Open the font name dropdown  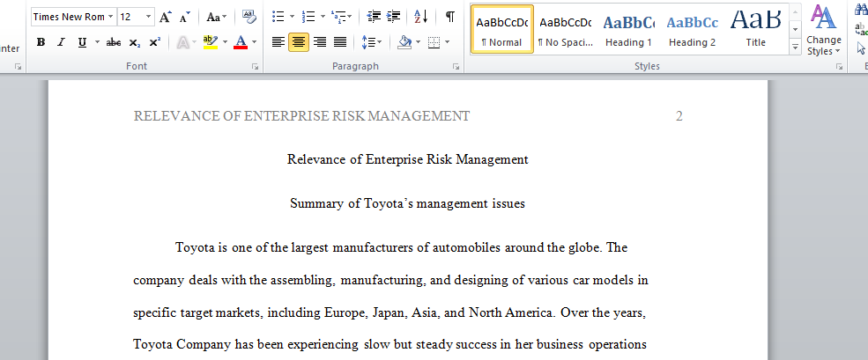(111, 17)
